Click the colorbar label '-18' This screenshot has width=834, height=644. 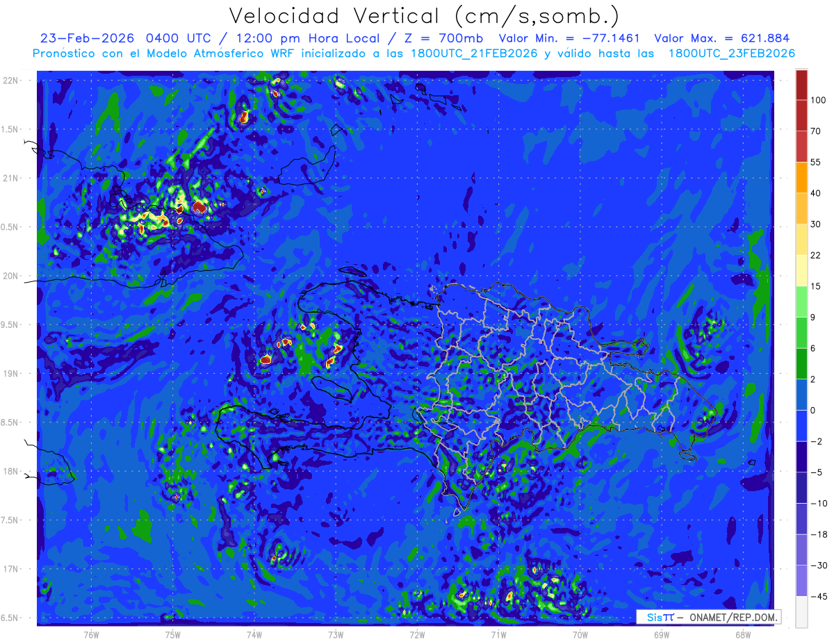[818, 534]
